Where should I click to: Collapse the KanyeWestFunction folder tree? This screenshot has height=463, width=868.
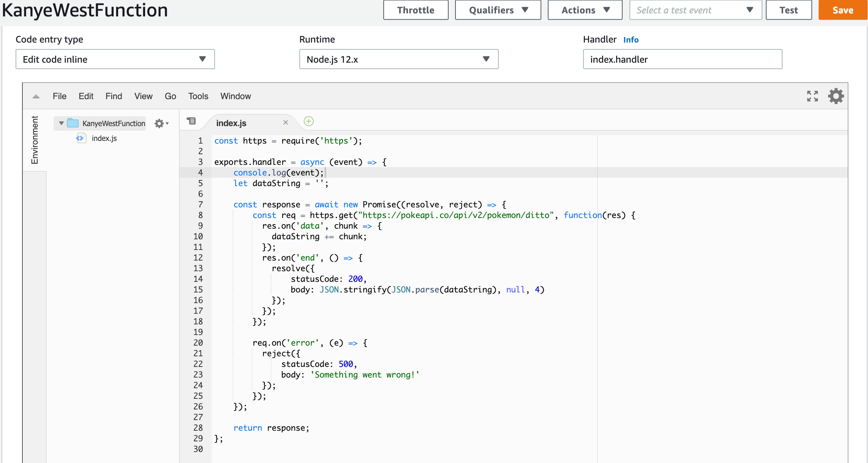(x=61, y=123)
